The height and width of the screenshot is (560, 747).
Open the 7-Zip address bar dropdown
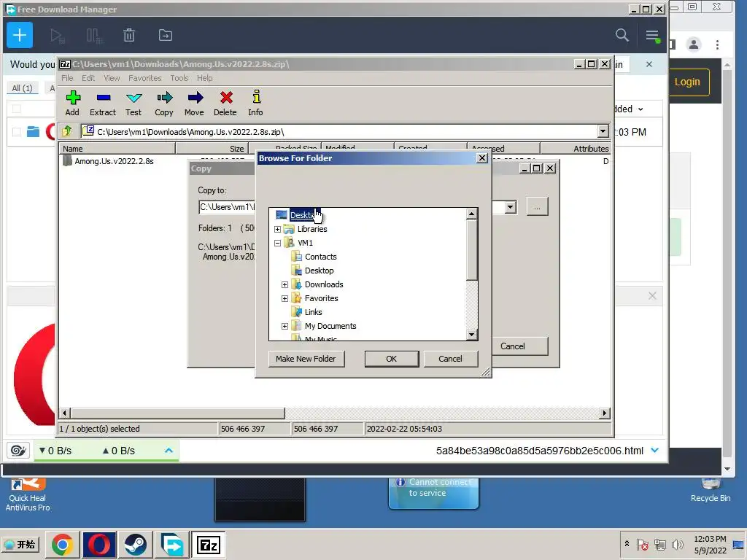coord(603,131)
